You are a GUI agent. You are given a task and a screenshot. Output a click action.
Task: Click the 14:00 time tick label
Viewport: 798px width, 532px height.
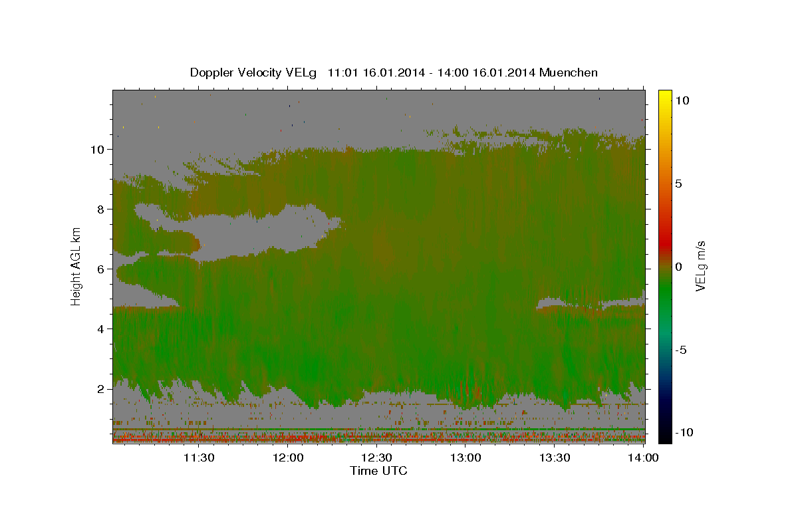[644, 458]
